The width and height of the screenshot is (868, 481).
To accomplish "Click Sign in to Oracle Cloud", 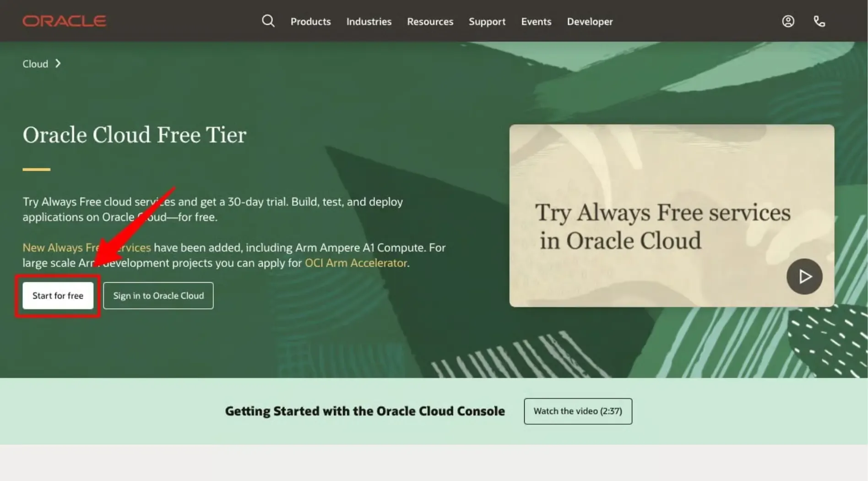I will tap(158, 295).
